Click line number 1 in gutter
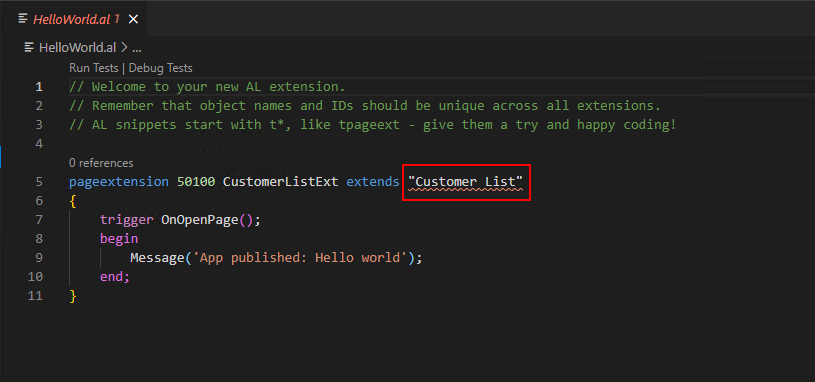 coord(39,87)
